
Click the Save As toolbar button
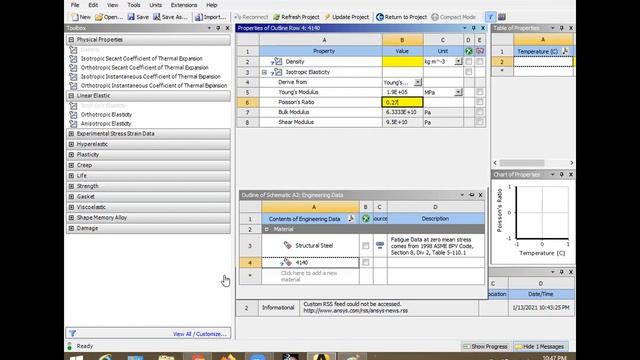click(170, 17)
